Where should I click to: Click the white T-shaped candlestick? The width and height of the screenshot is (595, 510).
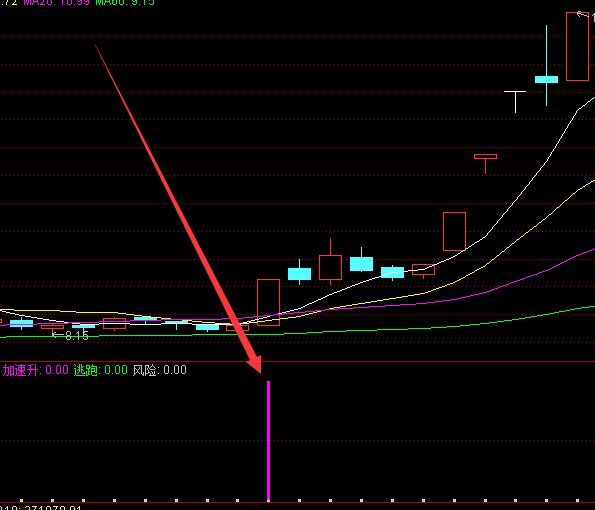515,101
